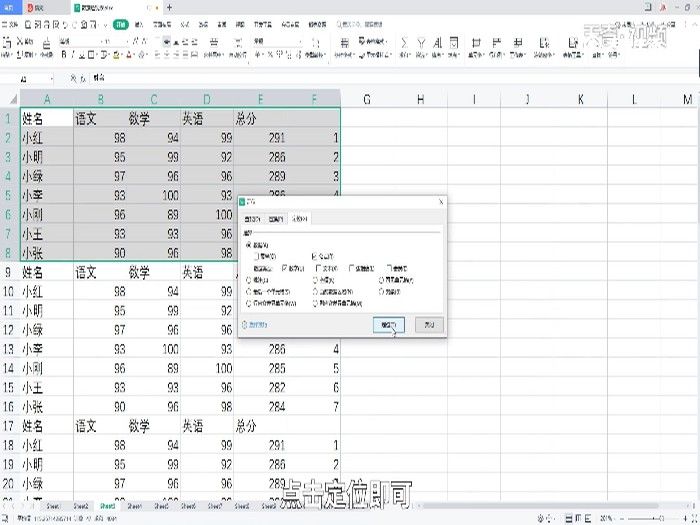
Task: Click the formula bar input field
Action: (393, 79)
